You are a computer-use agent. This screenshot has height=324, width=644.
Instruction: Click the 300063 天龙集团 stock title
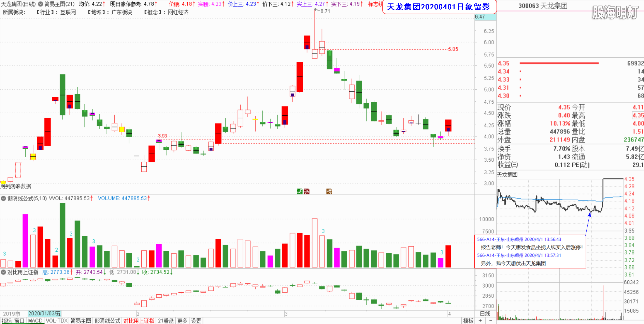pyautogui.click(x=543, y=6)
